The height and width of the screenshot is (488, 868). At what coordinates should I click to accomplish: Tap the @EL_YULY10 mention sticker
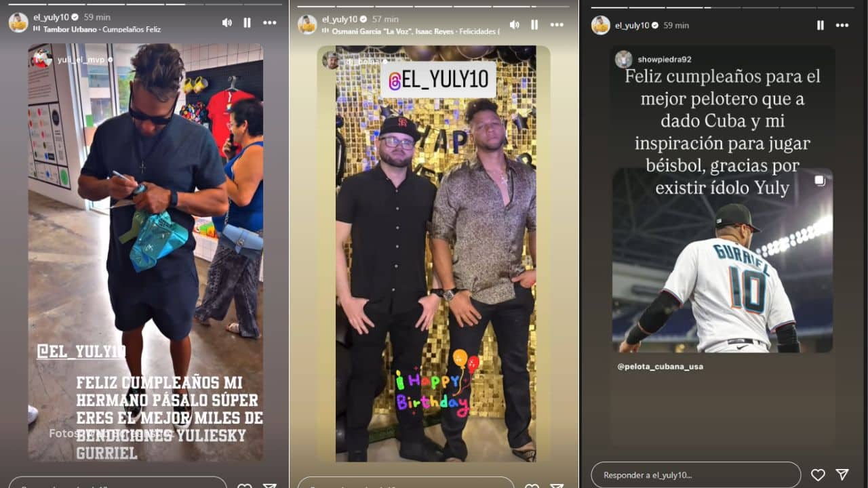(438, 79)
